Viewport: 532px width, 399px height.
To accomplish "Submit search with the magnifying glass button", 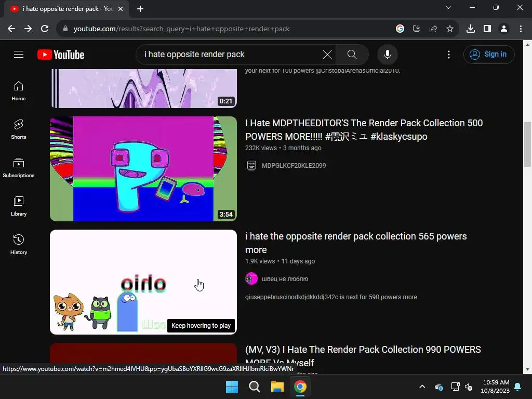I will [x=352, y=54].
